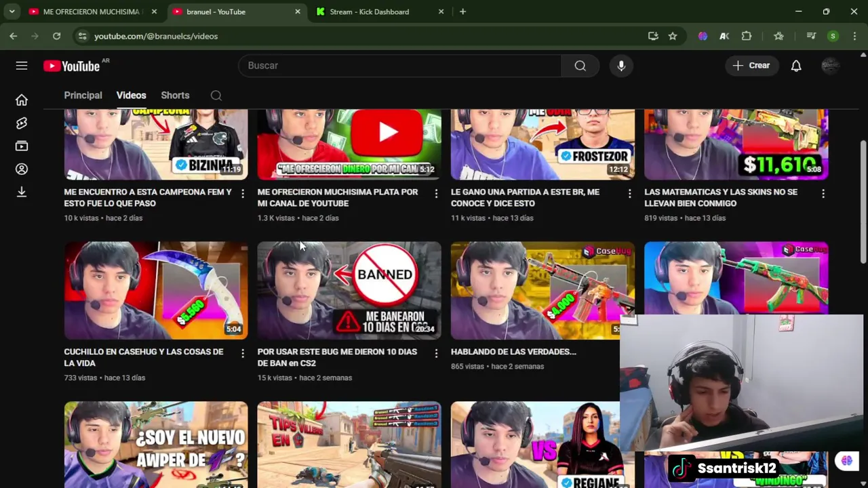Open a new browser tab
This screenshot has width=868, height=488.
pyautogui.click(x=462, y=12)
